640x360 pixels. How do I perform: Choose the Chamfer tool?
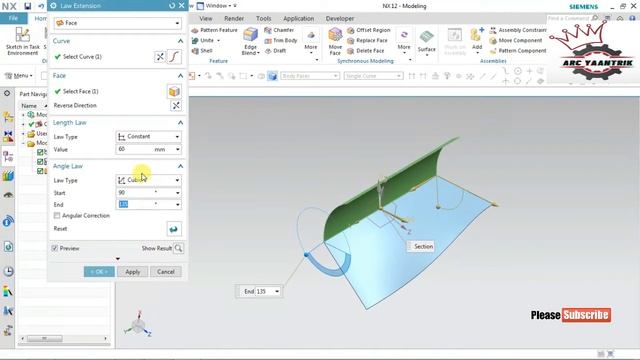point(279,30)
